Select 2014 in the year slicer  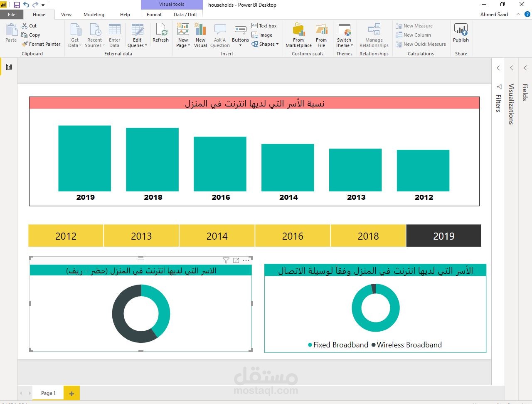pos(217,235)
